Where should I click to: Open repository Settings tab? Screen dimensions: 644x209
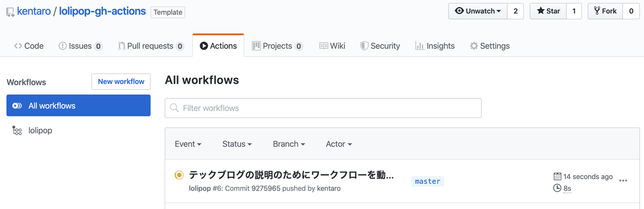coord(489,46)
